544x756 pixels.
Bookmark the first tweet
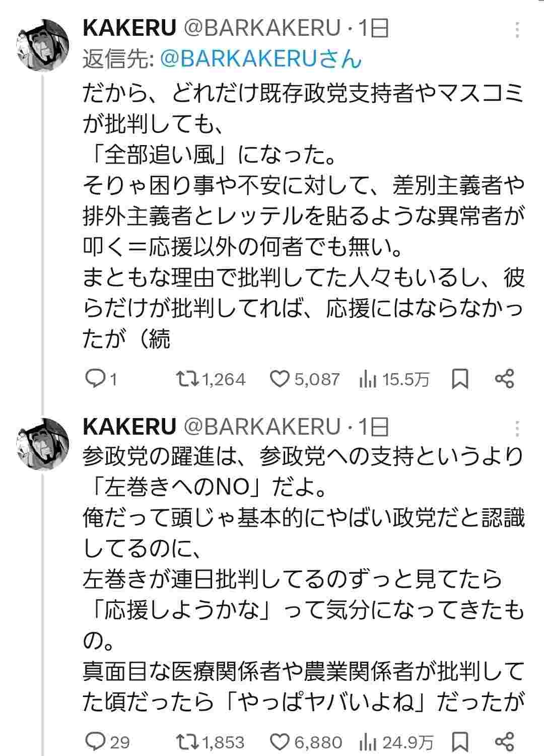(460, 379)
